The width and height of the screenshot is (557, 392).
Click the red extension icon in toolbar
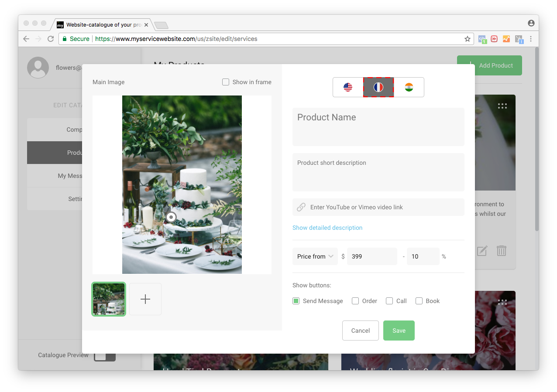[x=494, y=39]
